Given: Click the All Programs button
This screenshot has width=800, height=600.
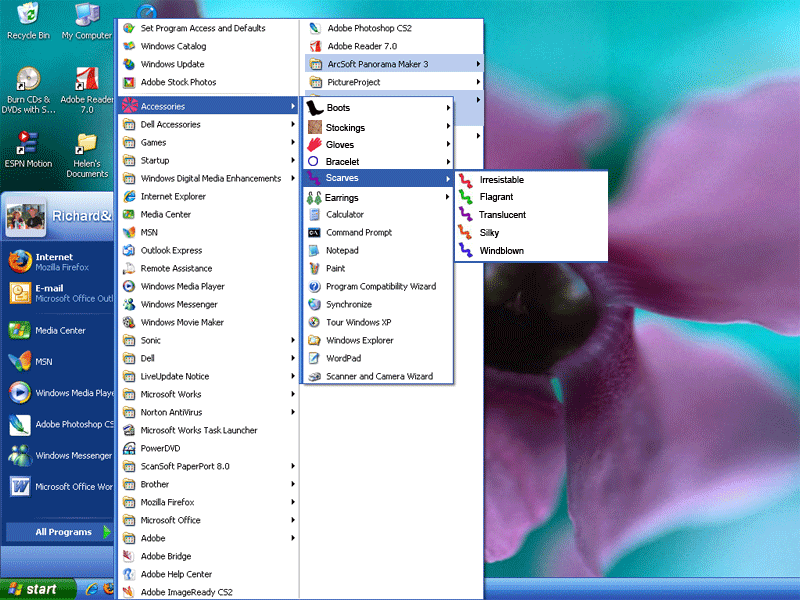Looking at the screenshot, I should pyautogui.click(x=59, y=532).
